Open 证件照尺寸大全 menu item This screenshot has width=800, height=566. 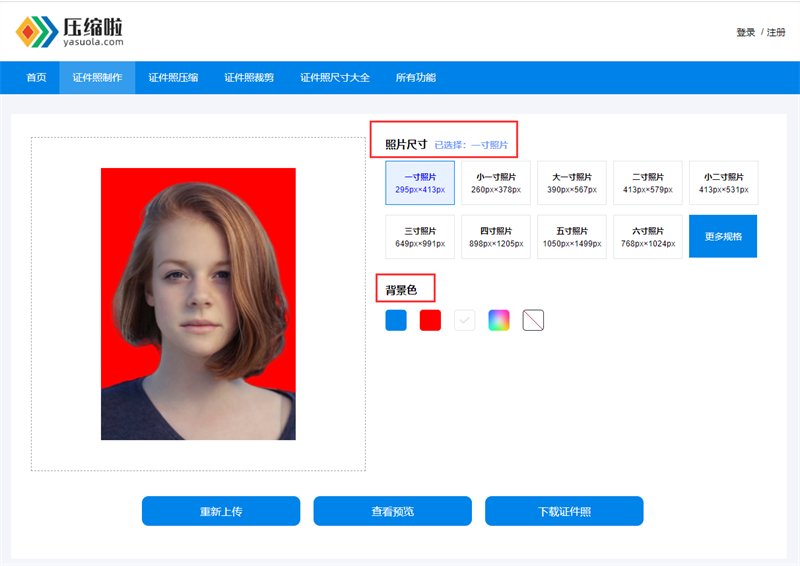coord(335,78)
